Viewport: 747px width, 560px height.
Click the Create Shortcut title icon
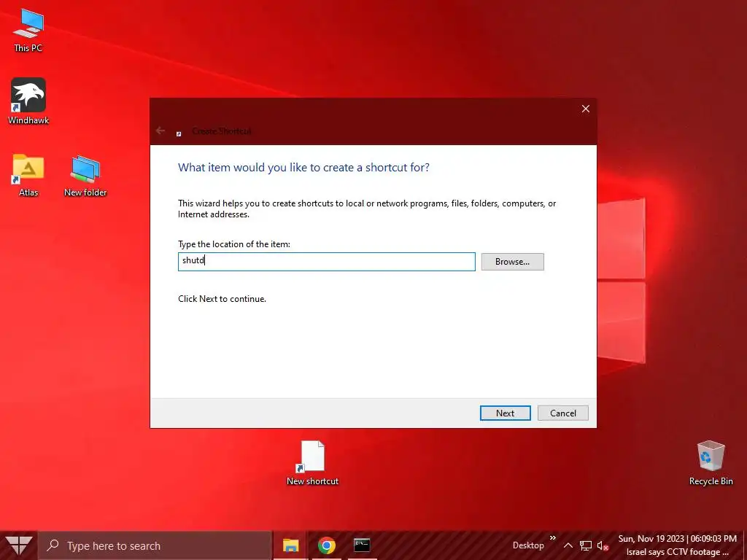pyautogui.click(x=179, y=134)
